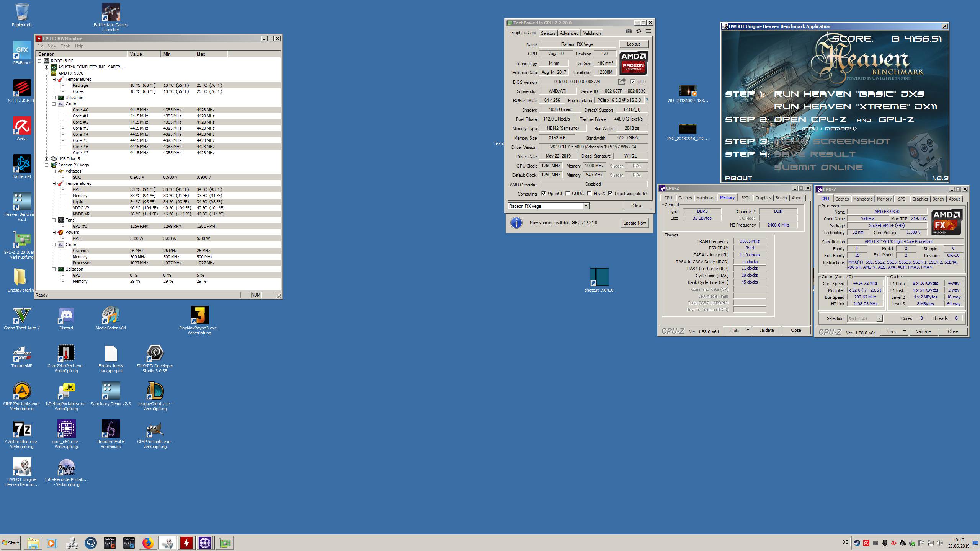
Task: Collapse the Radeon RX Vega tree node
Action: click(x=47, y=165)
